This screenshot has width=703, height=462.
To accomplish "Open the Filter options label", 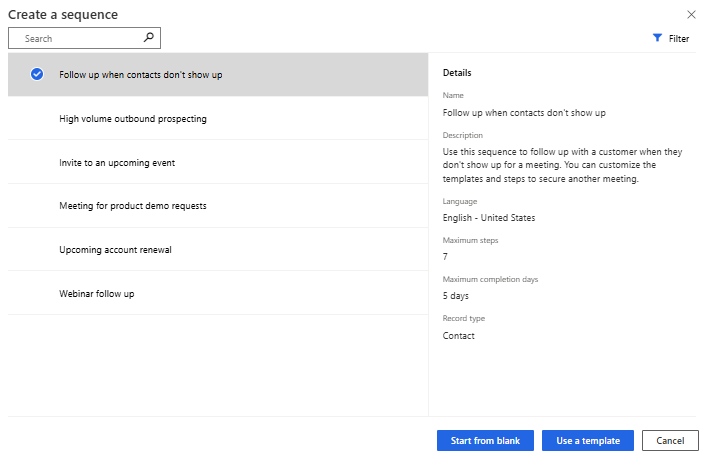I will pyautogui.click(x=679, y=39).
